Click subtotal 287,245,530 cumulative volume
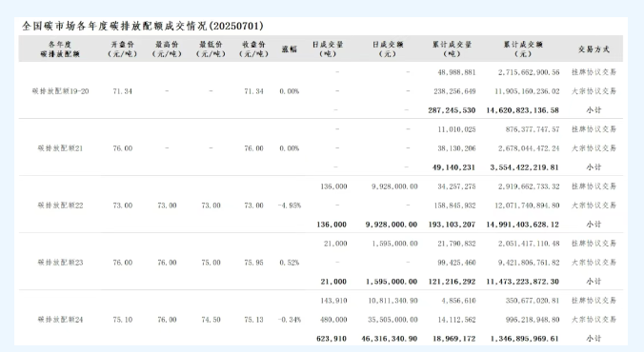This screenshot has height=352, width=644. point(452,110)
